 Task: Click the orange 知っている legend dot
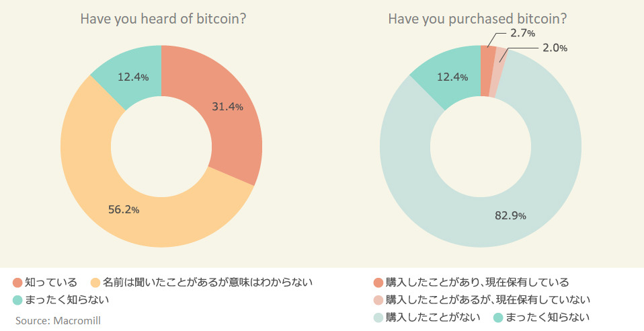[x=17, y=283]
